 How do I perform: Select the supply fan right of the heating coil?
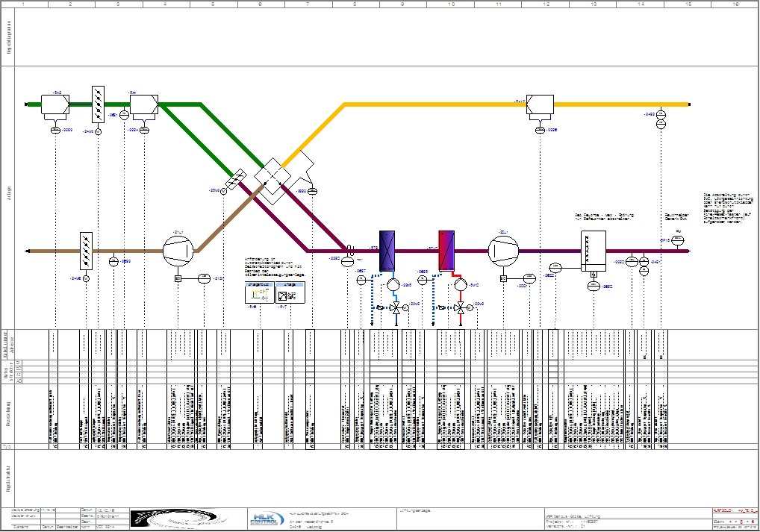503,251
